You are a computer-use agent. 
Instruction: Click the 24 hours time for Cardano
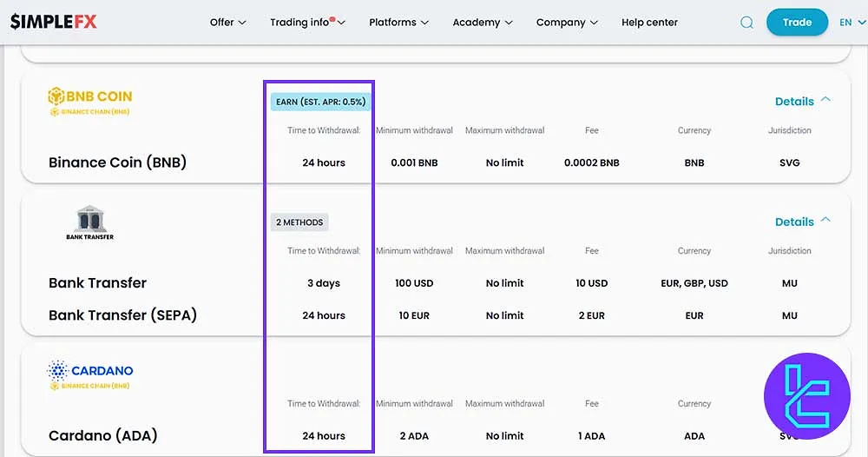pos(324,436)
